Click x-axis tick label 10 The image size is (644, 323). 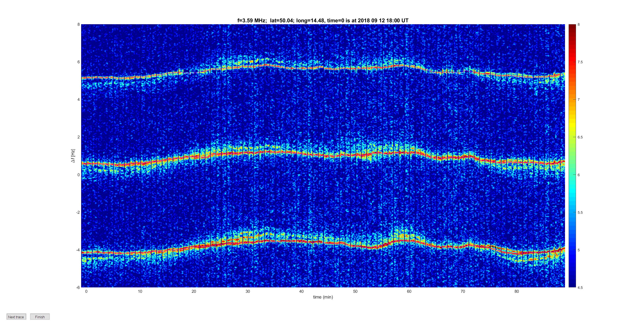[x=140, y=291]
